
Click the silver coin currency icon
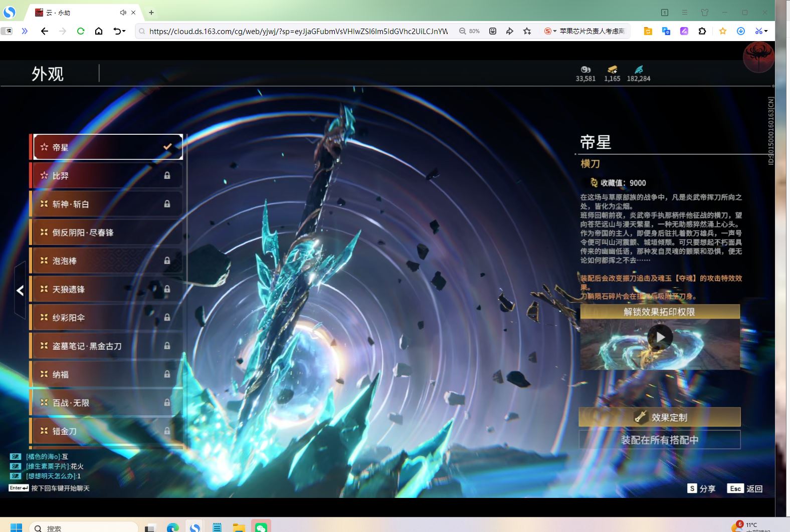(x=585, y=70)
